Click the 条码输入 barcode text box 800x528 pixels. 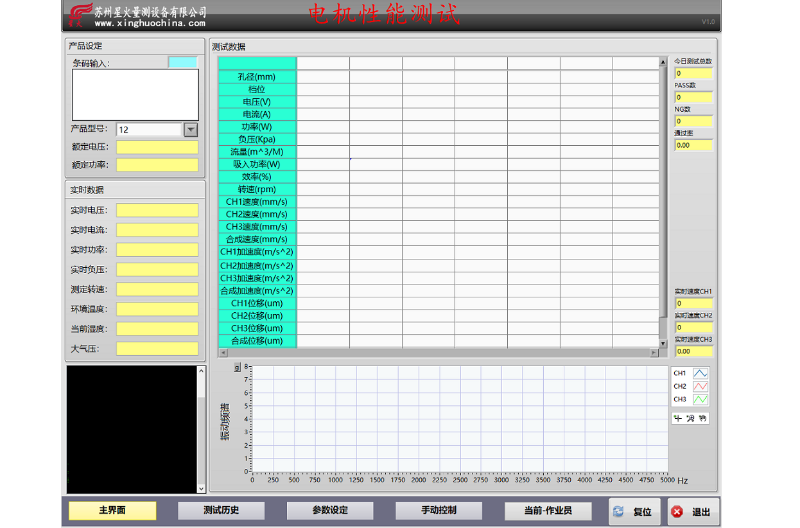[x=135, y=95]
